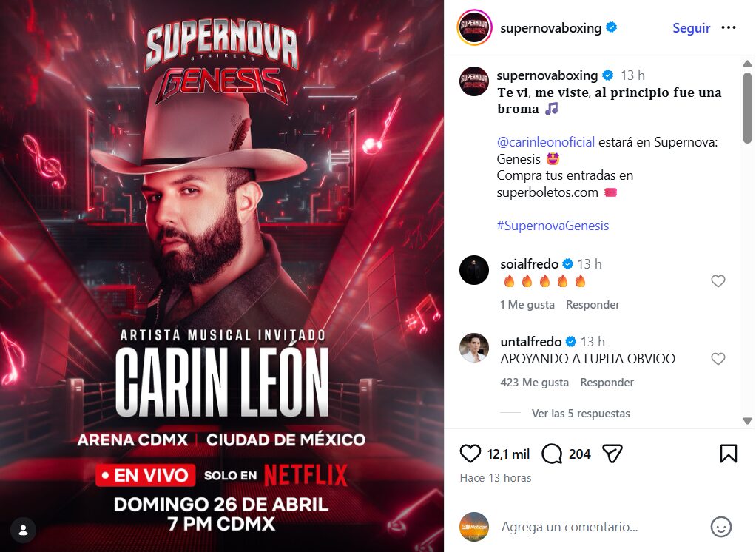Like untalfredo's comment with heart
This screenshot has height=552, width=756.
718,359
